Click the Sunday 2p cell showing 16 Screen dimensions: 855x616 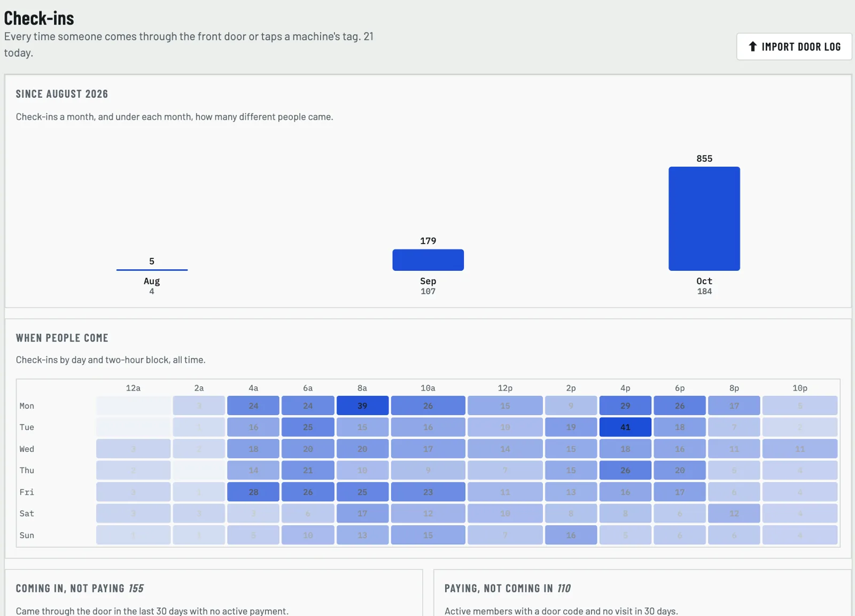(571, 535)
